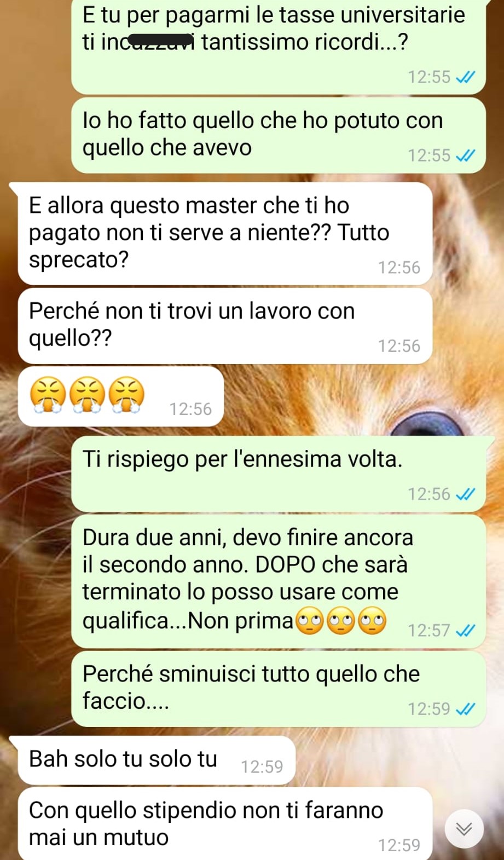504x860 pixels.
Task: Tap read checkmarks on 'quello che avevo' message
Action: click(x=466, y=156)
